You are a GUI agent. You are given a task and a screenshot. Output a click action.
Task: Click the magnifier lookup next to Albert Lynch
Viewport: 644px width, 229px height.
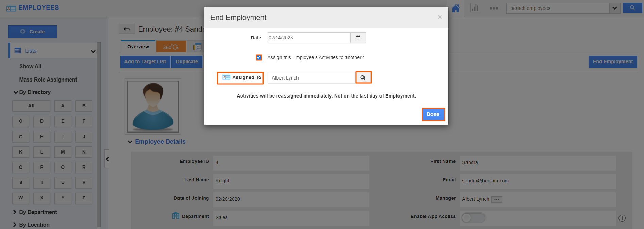(x=363, y=77)
